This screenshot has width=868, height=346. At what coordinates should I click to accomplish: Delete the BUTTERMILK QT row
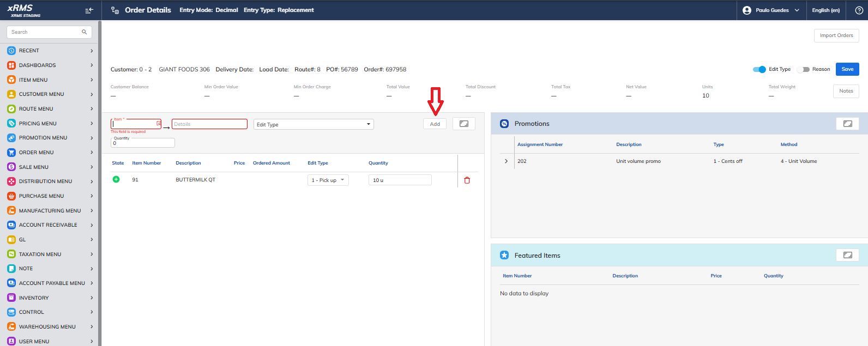[x=467, y=180]
